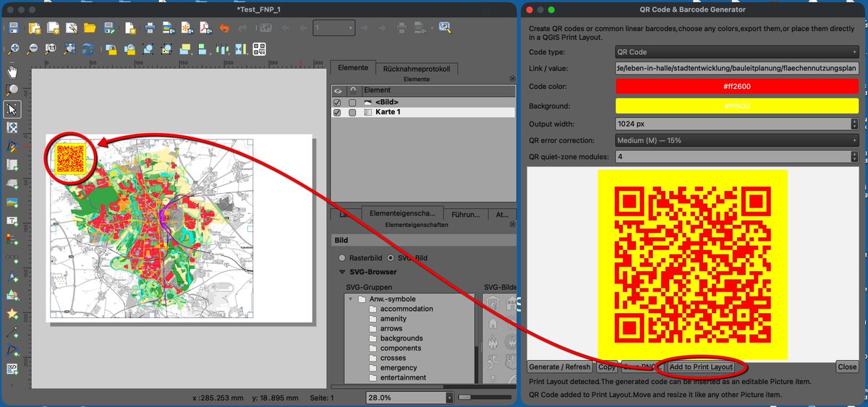Open the atlas page number combo box

tap(333, 28)
